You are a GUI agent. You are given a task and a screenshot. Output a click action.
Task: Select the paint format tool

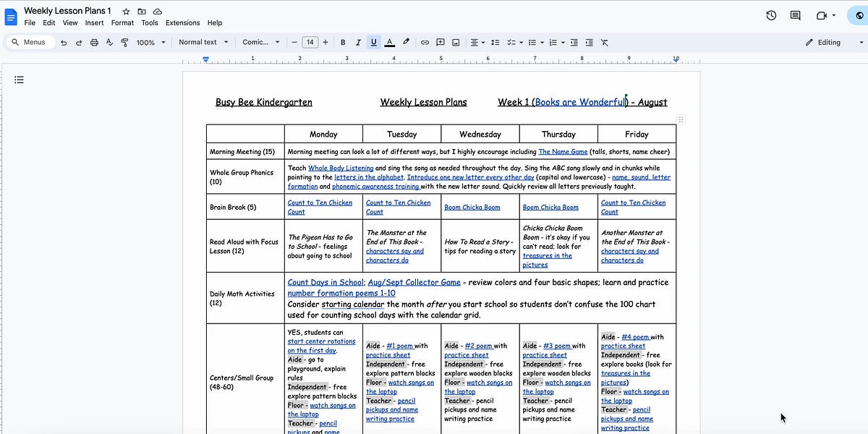click(124, 42)
